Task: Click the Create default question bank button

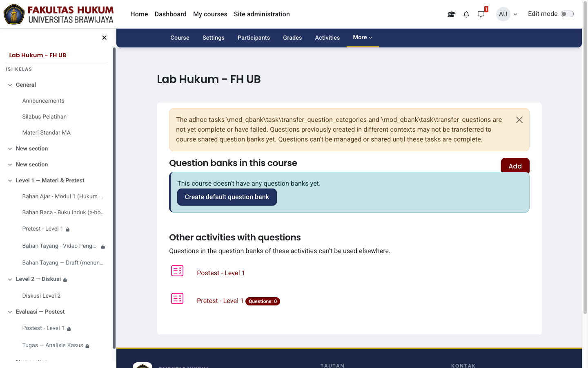Action: [x=227, y=197]
